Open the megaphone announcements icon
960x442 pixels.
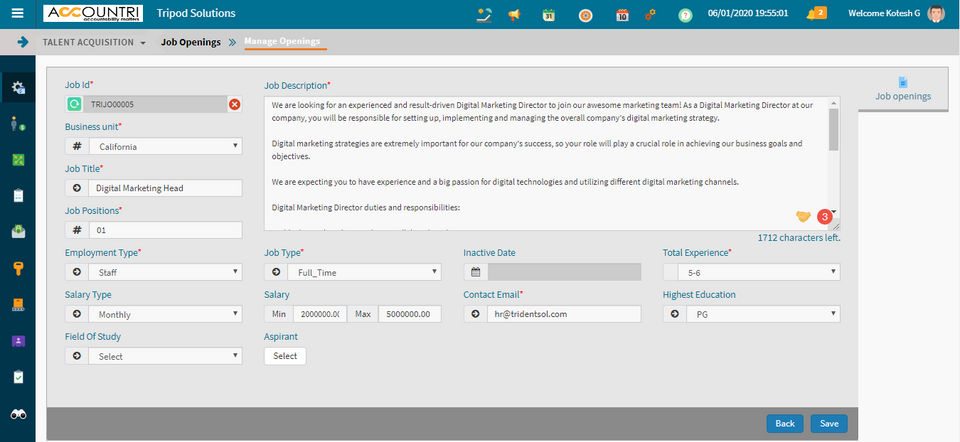coord(514,15)
